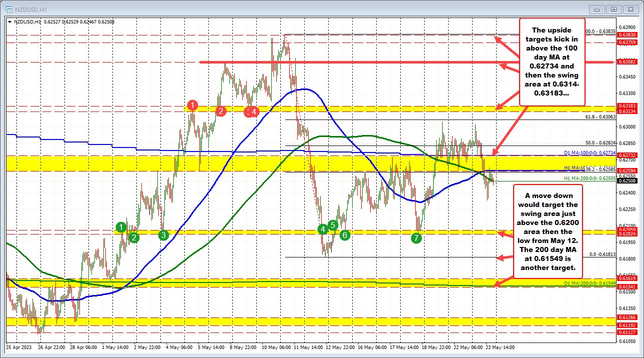Image resolution: width=644 pixels, height=358 pixels.
Task: Click the red 0.62594 price tag
Action: tap(627, 171)
